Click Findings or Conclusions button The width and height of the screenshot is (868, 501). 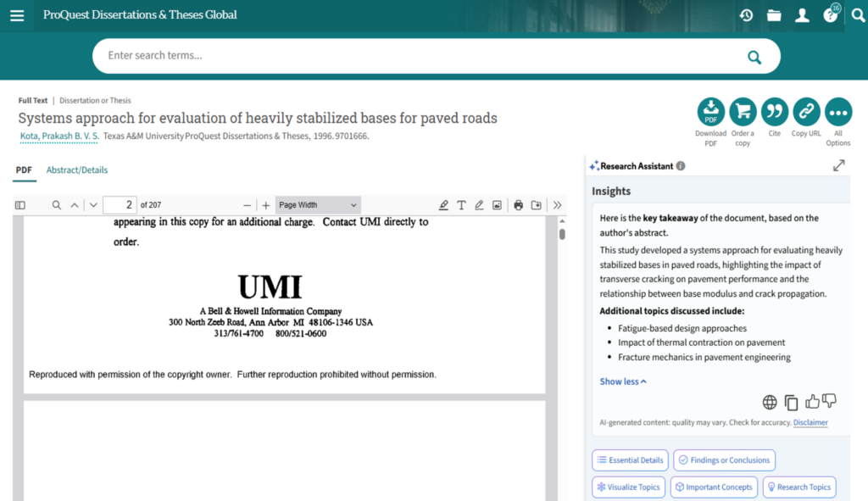coord(724,460)
